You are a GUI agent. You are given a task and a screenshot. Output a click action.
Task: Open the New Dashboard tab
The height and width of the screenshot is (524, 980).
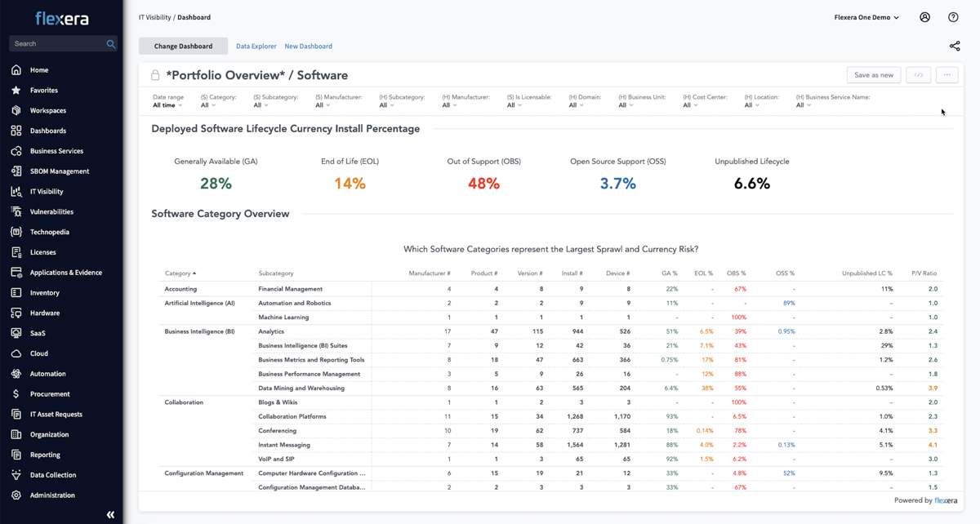pyautogui.click(x=308, y=46)
